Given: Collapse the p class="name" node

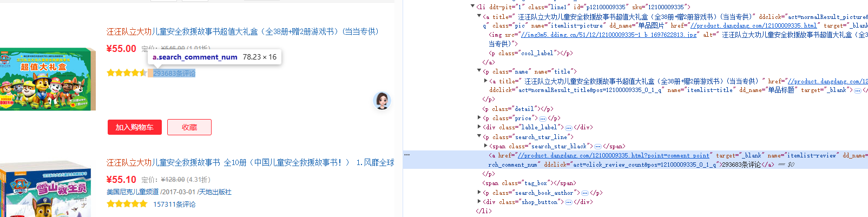Looking at the screenshot, I should (479, 71).
